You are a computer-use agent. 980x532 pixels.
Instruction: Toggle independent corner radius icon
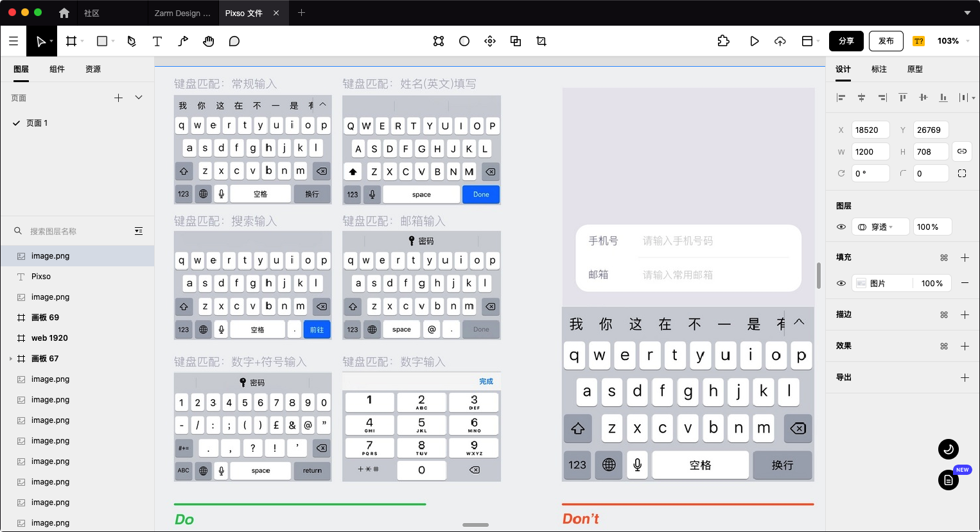point(962,173)
